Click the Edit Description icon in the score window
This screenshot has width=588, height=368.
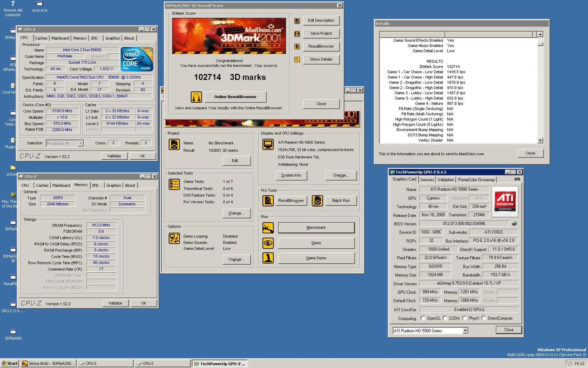(297, 21)
